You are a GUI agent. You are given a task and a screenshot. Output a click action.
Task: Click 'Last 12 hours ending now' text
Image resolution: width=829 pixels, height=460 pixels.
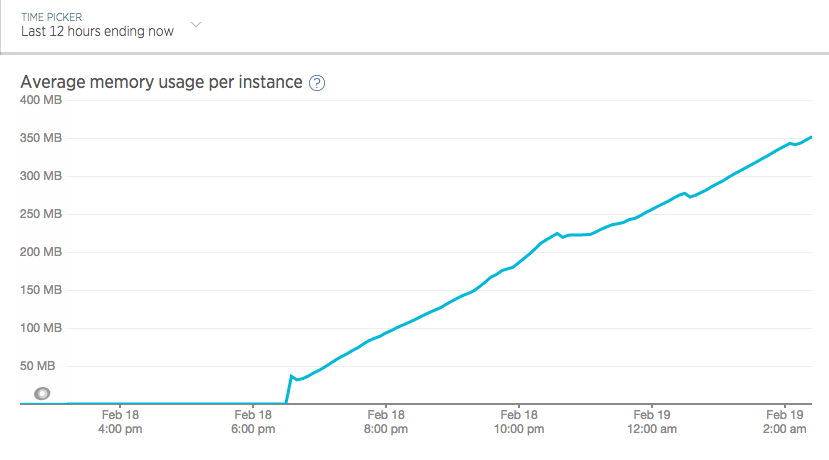click(97, 32)
